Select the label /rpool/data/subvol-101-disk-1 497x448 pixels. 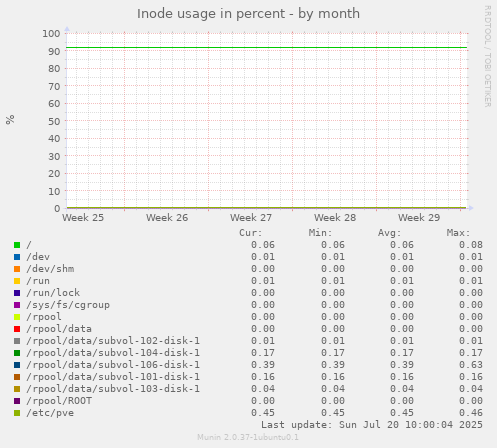coord(113,377)
